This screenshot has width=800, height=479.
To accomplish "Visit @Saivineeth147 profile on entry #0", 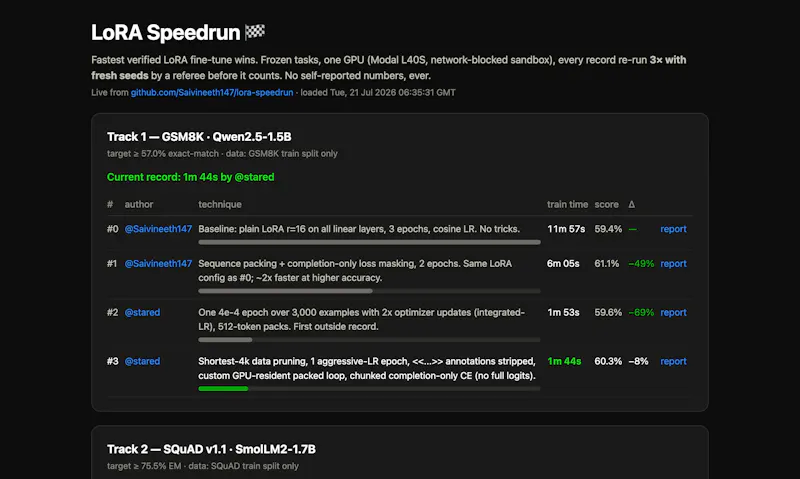I will (158, 229).
